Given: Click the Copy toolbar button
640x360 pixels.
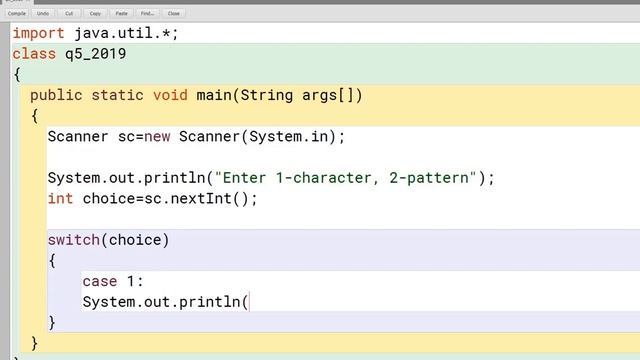Looking at the screenshot, I should (x=95, y=13).
